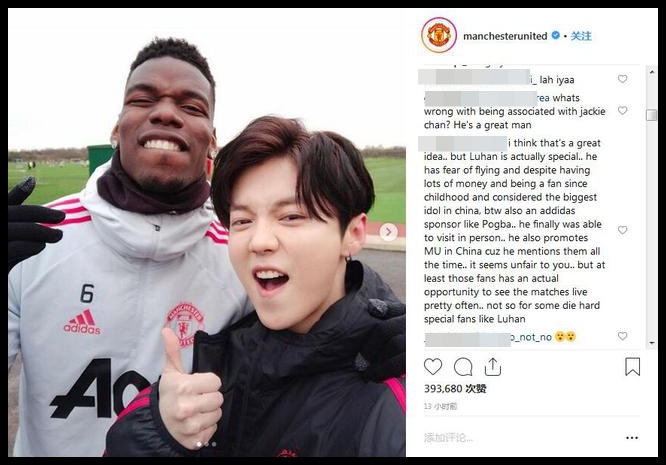Image resolution: width=666 pixels, height=465 pixels.
Task: Open the Manchester United profile avatar
Action: pos(439,35)
